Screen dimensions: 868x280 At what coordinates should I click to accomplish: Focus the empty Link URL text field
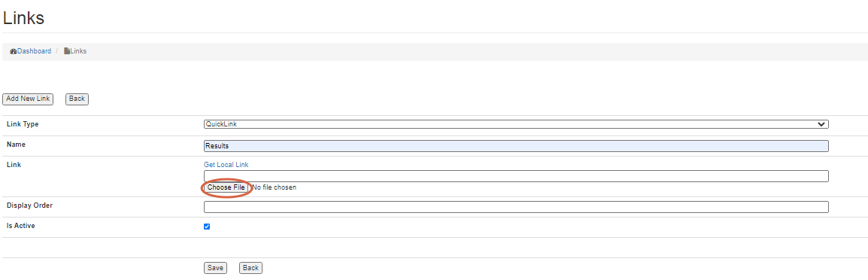pos(516,176)
